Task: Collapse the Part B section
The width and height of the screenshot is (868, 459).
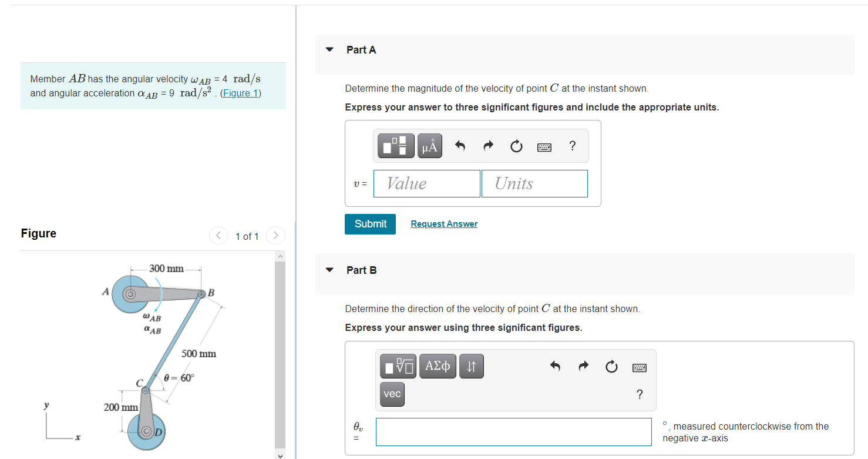Action: [329, 270]
